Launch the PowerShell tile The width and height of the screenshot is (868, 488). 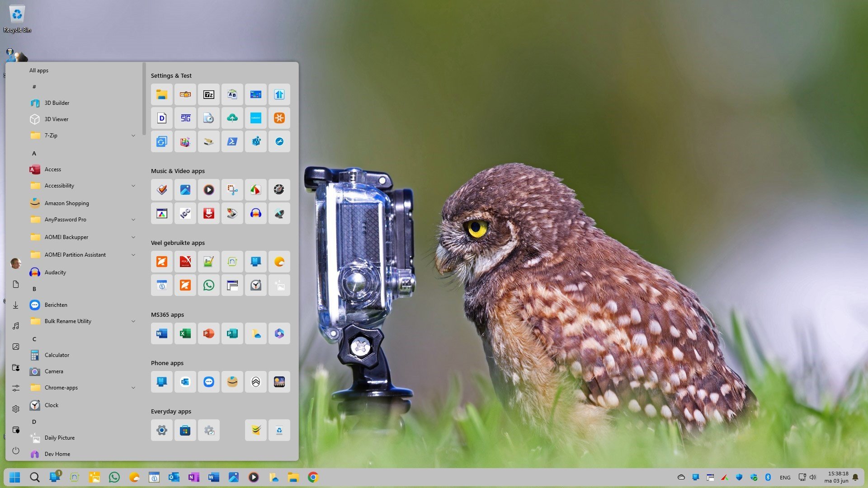[232, 141]
